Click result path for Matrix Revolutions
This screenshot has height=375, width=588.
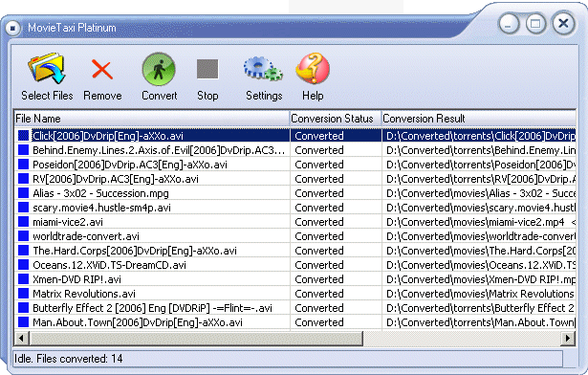click(x=480, y=294)
